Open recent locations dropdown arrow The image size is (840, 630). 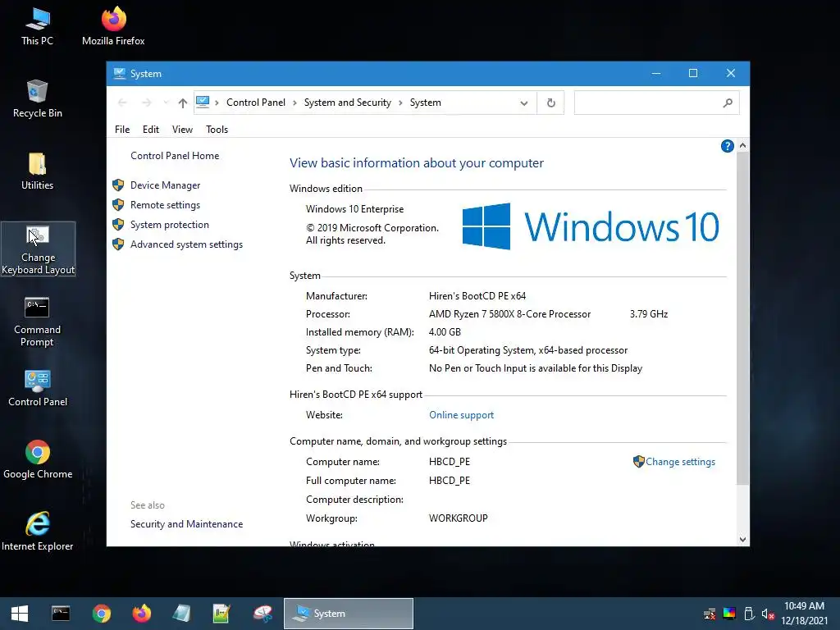(x=166, y=103)
